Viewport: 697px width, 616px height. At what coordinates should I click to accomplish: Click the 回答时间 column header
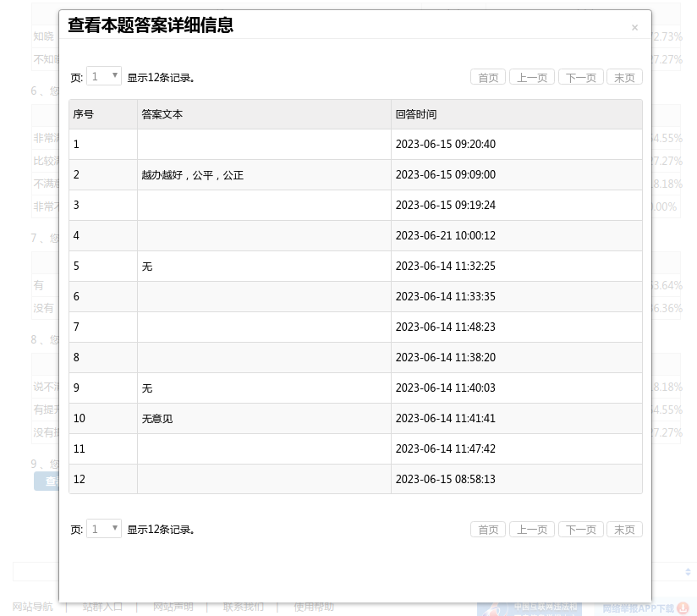(x=416, y=114)
